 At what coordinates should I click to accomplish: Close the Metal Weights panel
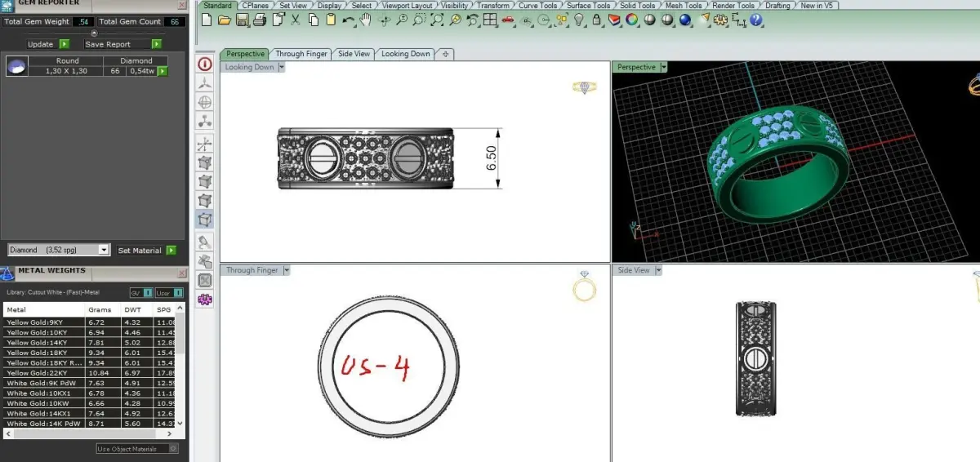tap(181, 273)
